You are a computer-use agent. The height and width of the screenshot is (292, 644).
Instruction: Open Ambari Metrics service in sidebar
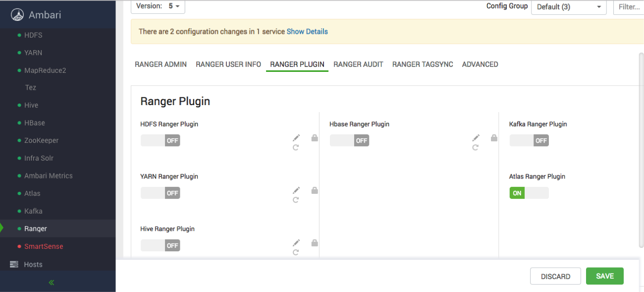(49, 175)
